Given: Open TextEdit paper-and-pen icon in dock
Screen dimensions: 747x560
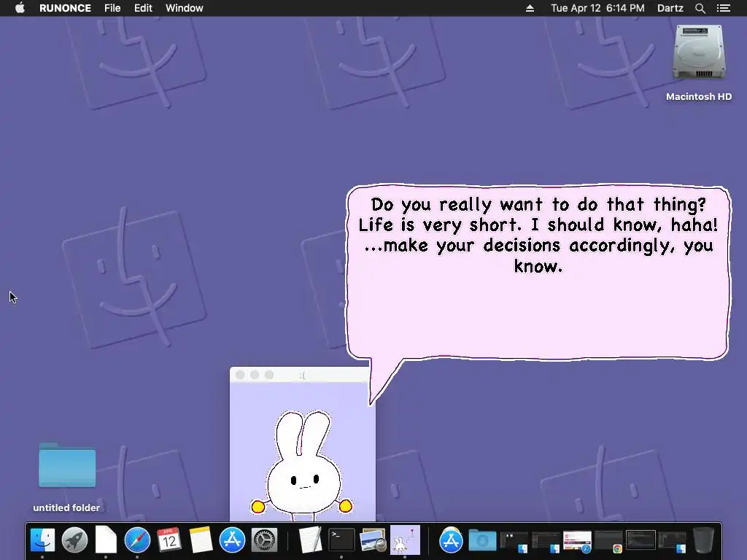Looking at the screenshot, I should [310, 540].
